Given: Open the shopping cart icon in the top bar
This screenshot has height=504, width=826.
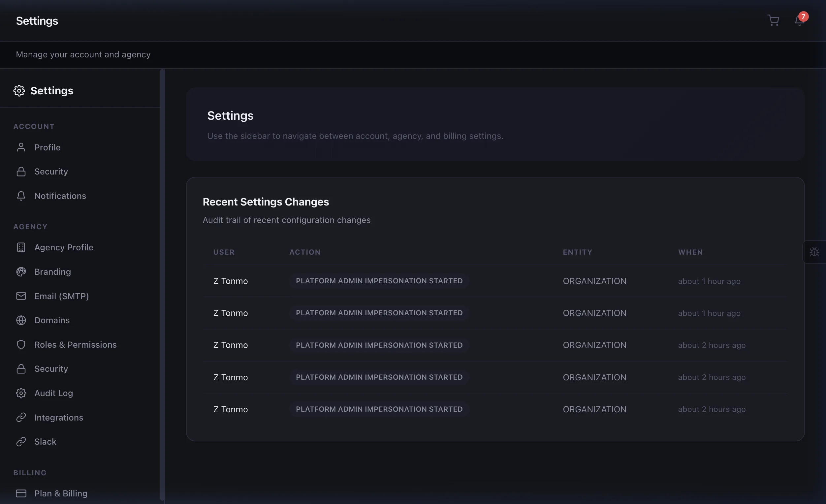Looking at the screenshot, I should coord(773,20).
